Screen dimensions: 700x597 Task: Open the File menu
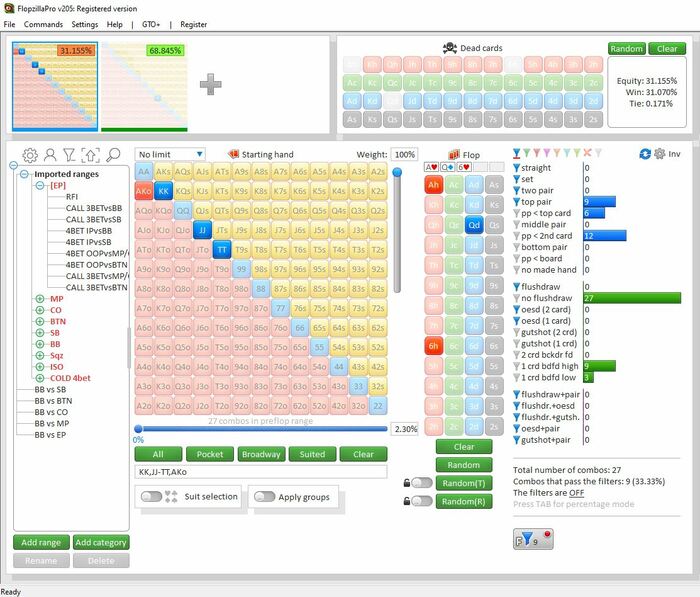pos(9,24)
